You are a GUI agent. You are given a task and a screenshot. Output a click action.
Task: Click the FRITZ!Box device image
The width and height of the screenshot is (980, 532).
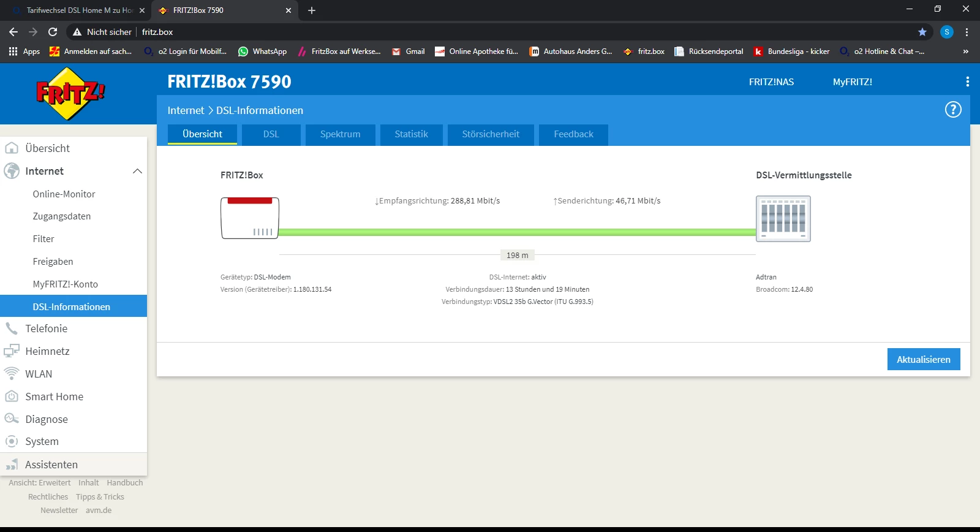click(x=250, y=218)
